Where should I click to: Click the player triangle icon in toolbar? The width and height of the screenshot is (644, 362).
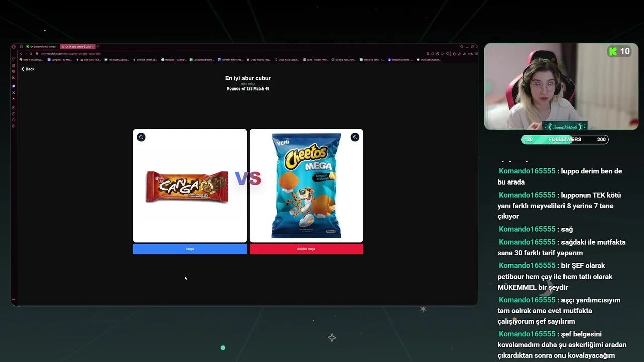(442, 54)
